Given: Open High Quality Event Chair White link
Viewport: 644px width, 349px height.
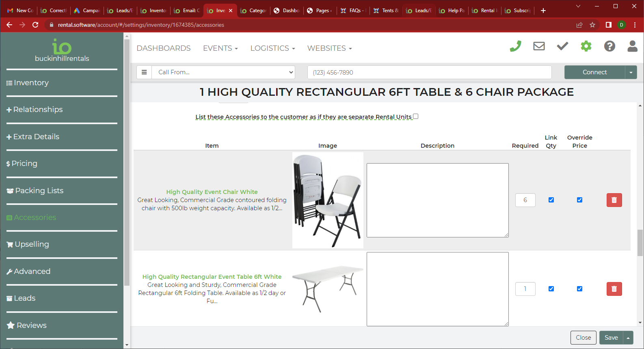Looking at the screenshot, I should pos(212,192).
